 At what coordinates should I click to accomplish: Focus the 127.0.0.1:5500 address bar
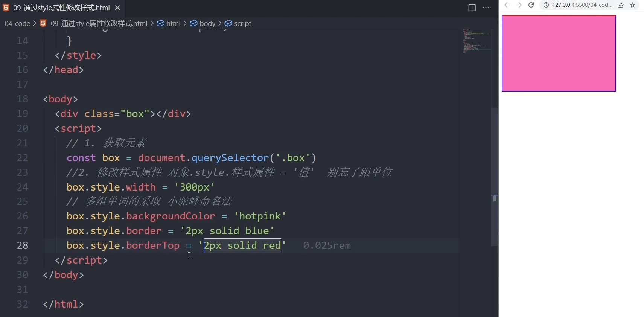(x=582, y=5)
